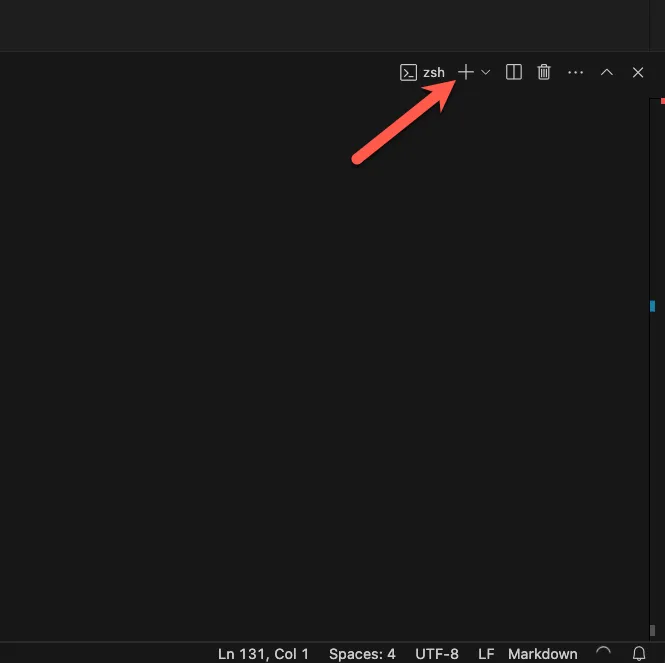Kill the terminal using the trash icon
This screenshot has width=665, height=663.
coord(544,72)
